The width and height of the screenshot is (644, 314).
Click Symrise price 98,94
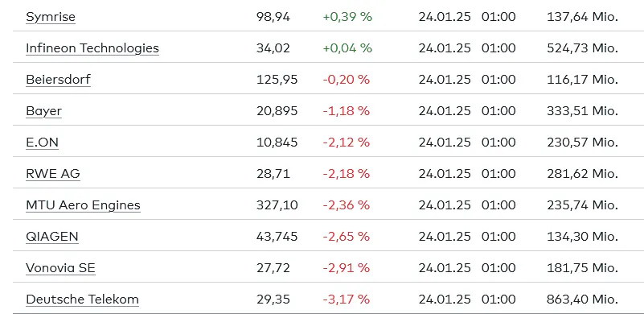(273, 17)
